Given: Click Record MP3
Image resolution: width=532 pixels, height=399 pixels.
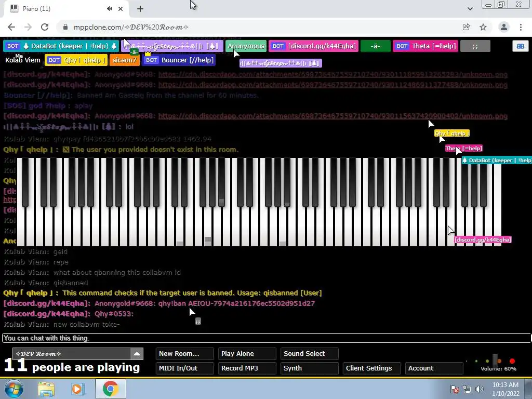Looking at the screenshot, I should point(247,368).
